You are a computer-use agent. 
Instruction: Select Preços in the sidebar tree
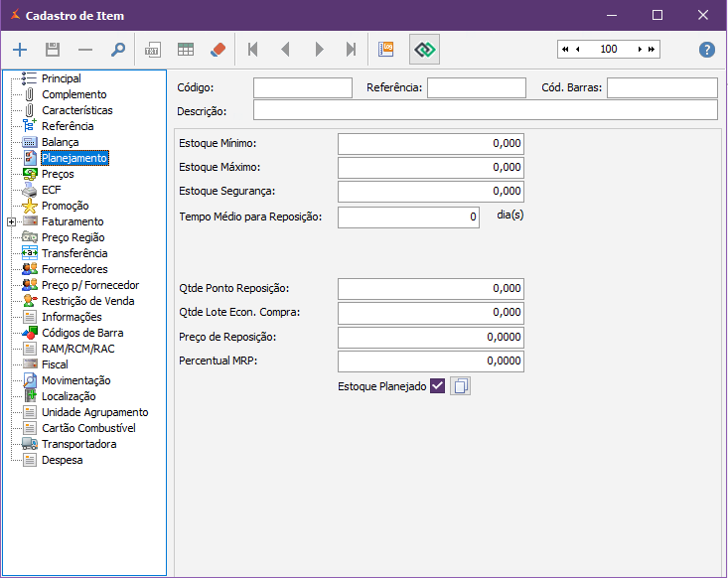[58, 174]
